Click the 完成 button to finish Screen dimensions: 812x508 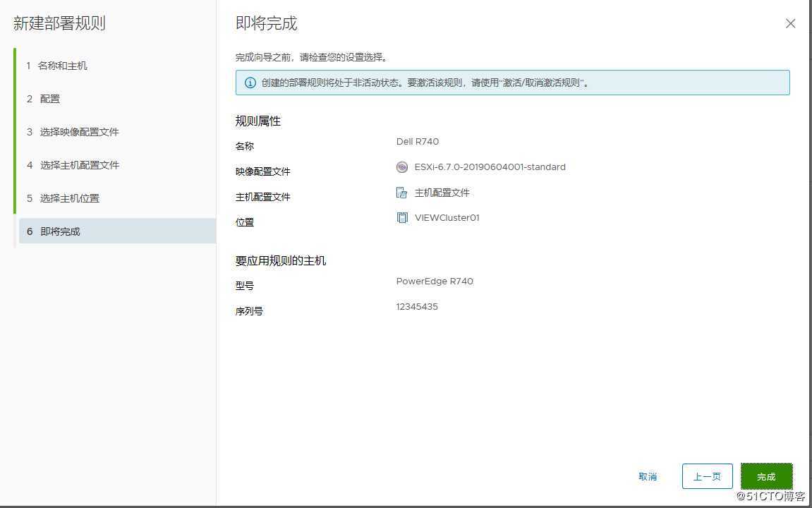(766, 476)
